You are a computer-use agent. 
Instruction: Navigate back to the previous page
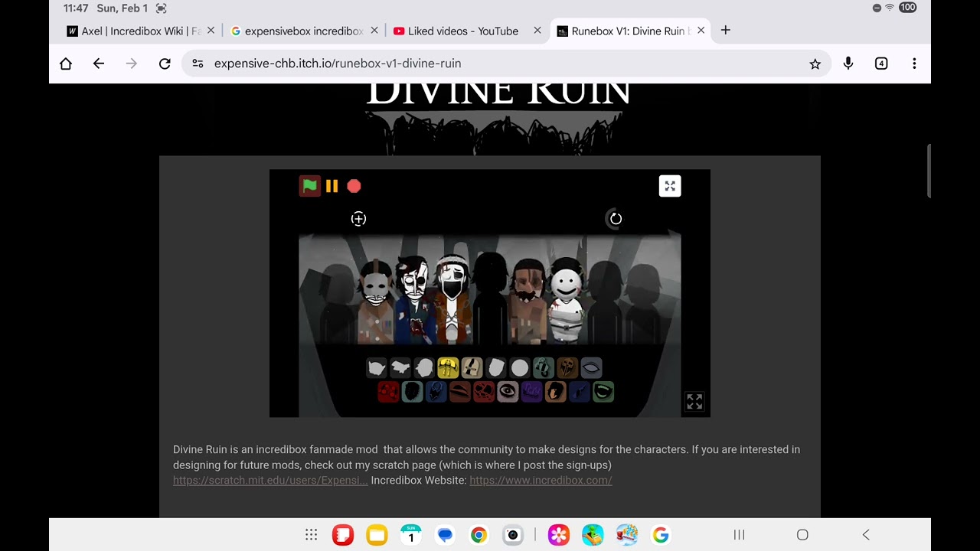point(99,64)
